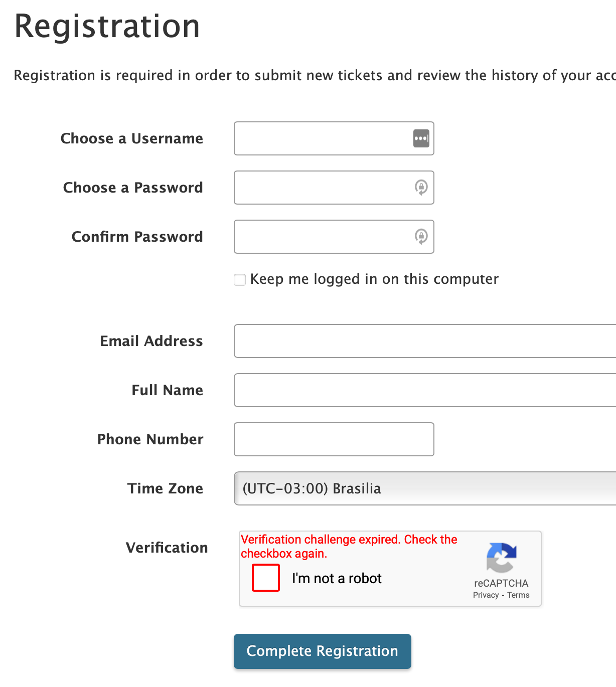Open the reCAPTCHA Terms link
616x687 pixels.
coord(518,595)
